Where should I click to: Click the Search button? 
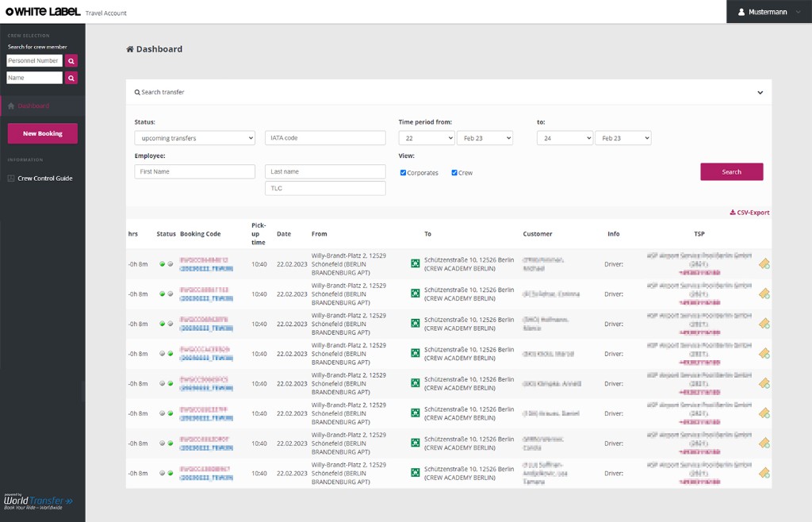[x=732, y=172]
